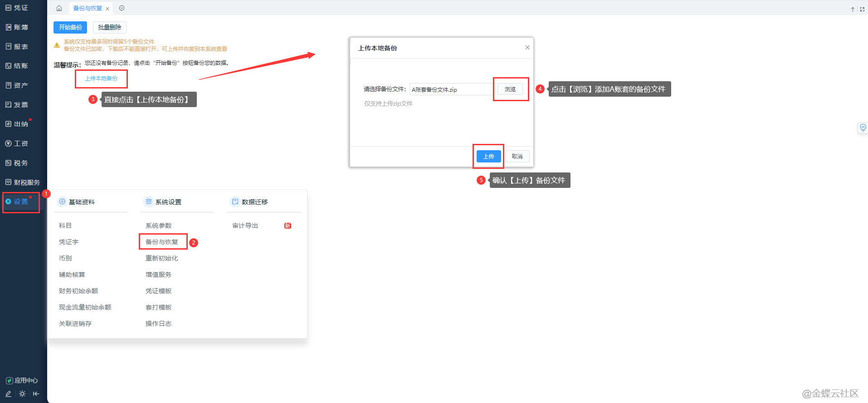Open the tab list dropdown arrow

click(122, 8)
